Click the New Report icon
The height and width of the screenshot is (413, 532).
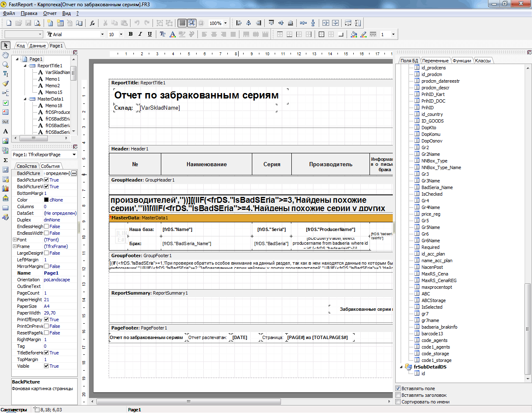(x=9, y=23)
